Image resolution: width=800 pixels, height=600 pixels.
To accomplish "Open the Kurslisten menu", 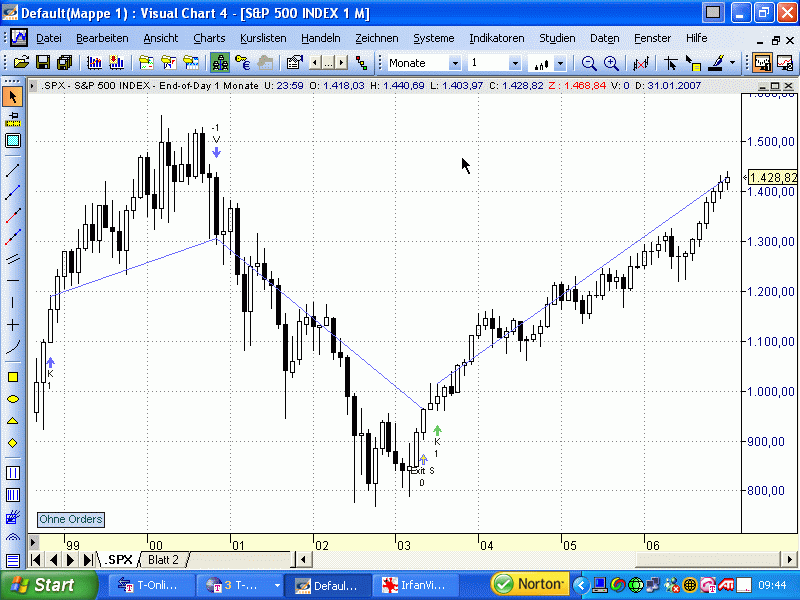I will pyautogui.click(x=263, y=38).
